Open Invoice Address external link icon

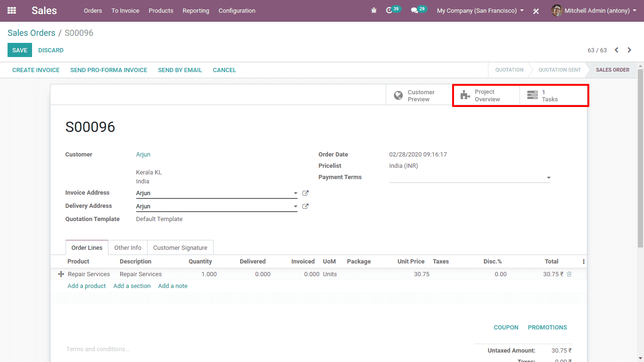(305, 193)
